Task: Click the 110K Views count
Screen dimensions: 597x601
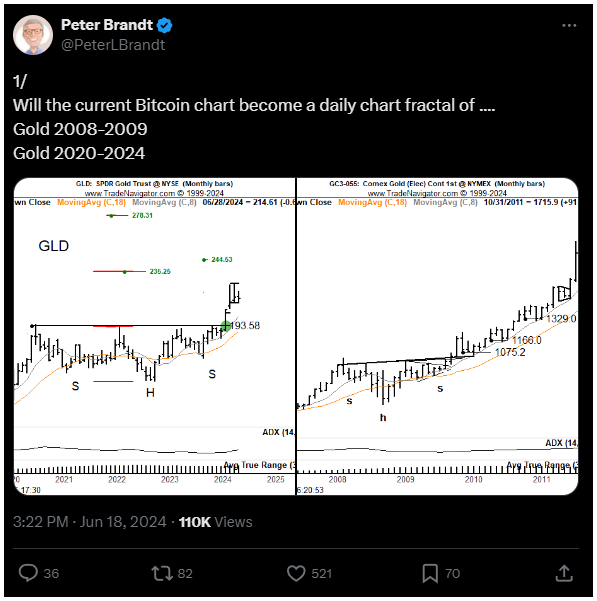Action: (x=216, y=522)
